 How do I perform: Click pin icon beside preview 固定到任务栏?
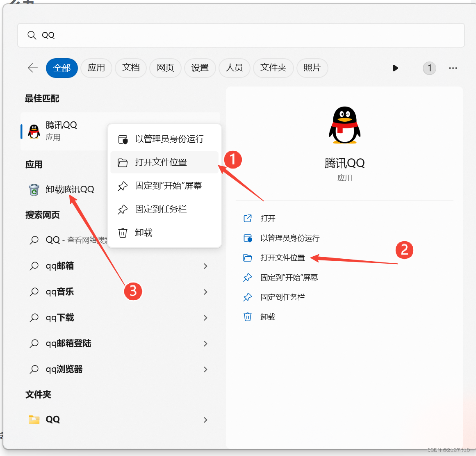coord(248,297)
